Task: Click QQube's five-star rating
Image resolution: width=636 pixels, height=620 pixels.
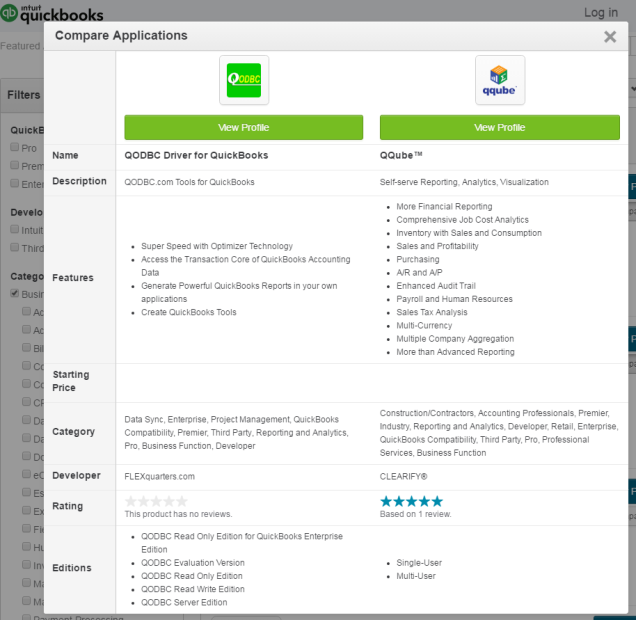Action: coord(412,502)
